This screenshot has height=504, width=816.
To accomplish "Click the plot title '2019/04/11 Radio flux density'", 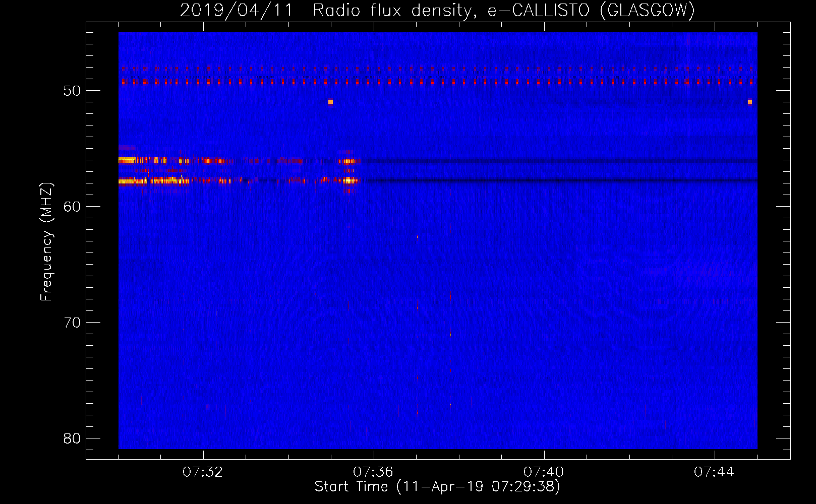I will [x=326, y=10].
